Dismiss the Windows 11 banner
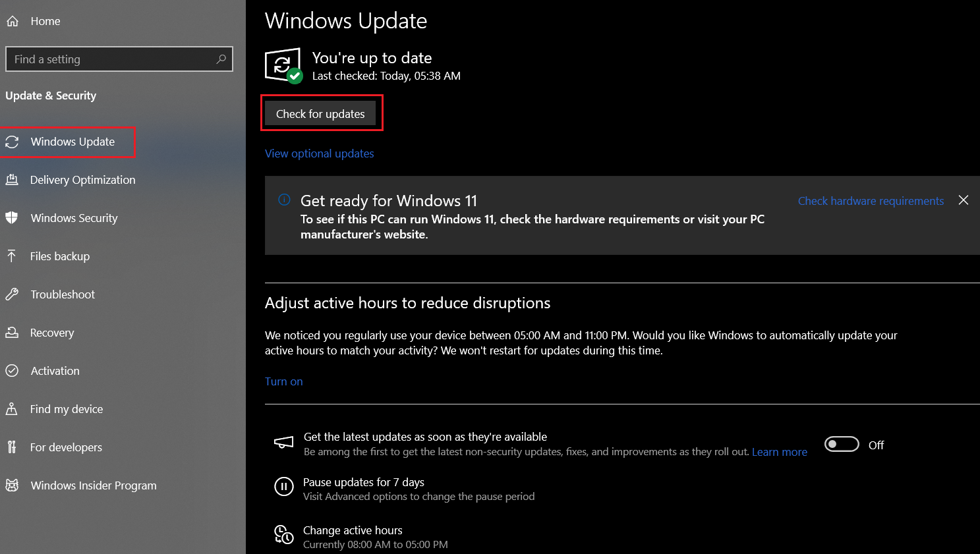The height and width of the screenshot is (554, 980). coord(963,200)
